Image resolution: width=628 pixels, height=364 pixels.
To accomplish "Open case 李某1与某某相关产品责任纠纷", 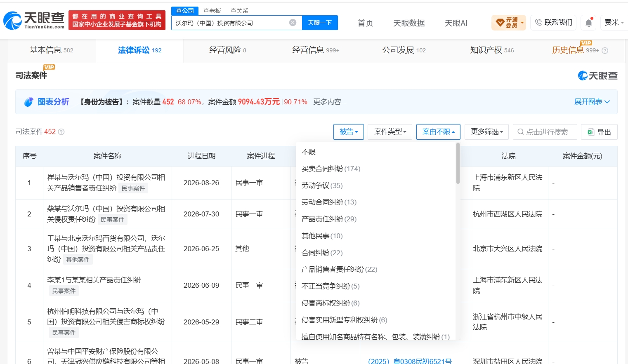I will point(94,280).
